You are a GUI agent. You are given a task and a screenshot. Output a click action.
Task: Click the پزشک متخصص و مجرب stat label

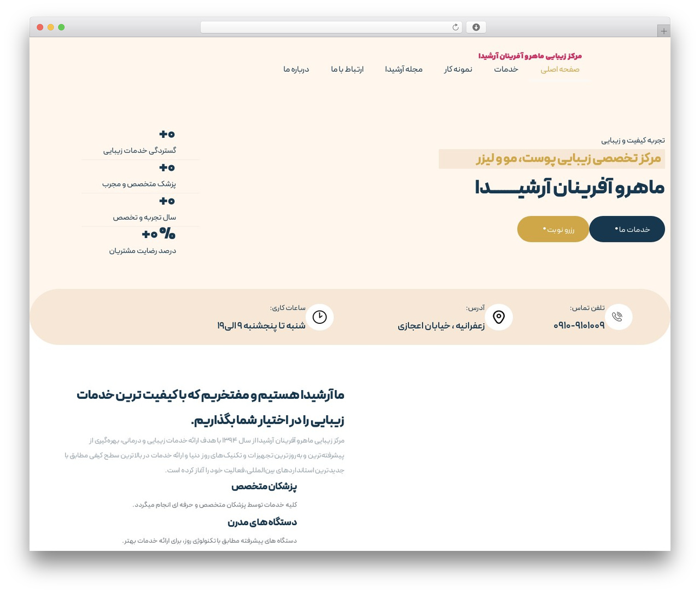point(139,184)
